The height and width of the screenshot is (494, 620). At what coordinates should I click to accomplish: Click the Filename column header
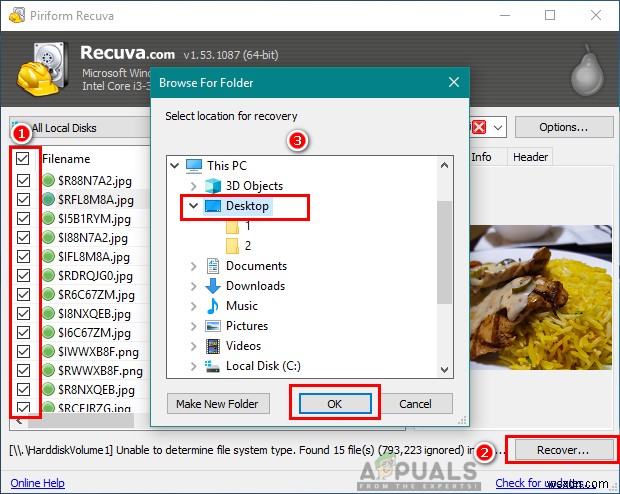pos(66,159)
